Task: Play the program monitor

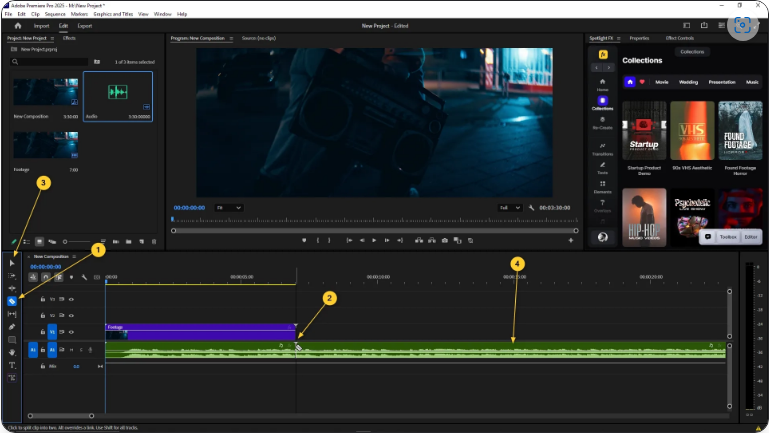Action: (374, 240)
